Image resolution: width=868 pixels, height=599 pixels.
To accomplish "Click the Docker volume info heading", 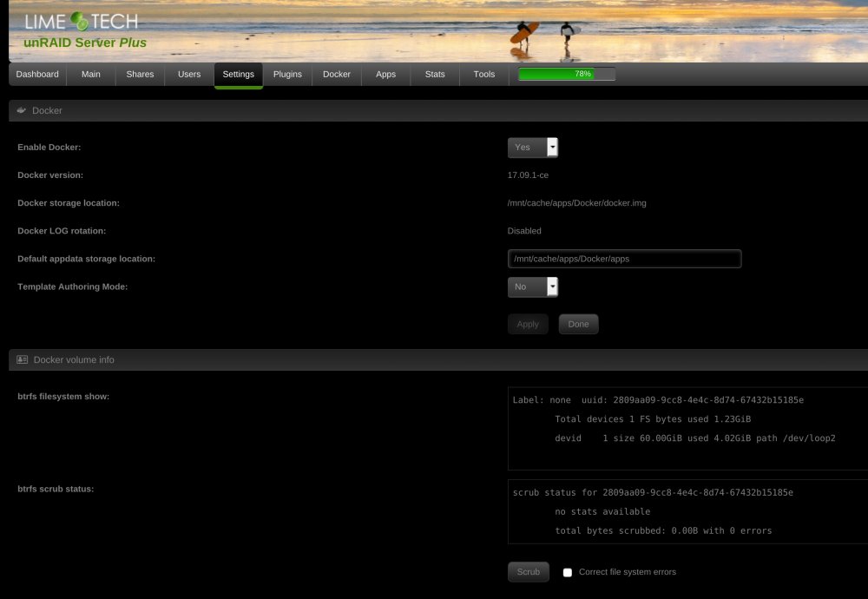I will click(x=74, y=360).
